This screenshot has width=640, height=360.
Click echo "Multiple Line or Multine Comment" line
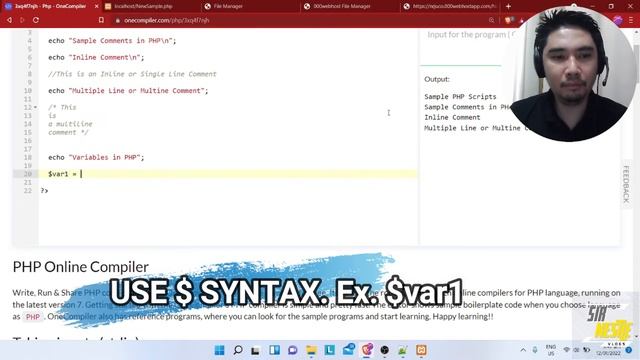[x=128, y=91]
